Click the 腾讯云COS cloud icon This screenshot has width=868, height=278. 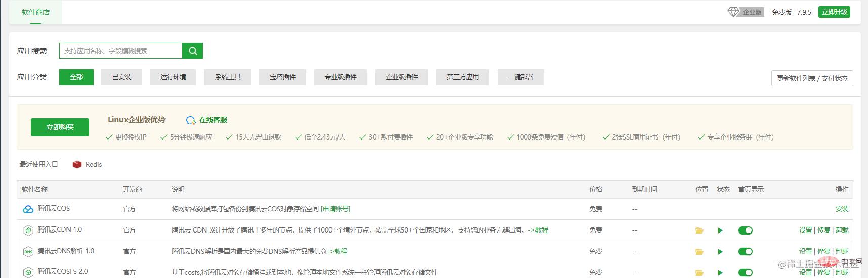tap(28, 209)
